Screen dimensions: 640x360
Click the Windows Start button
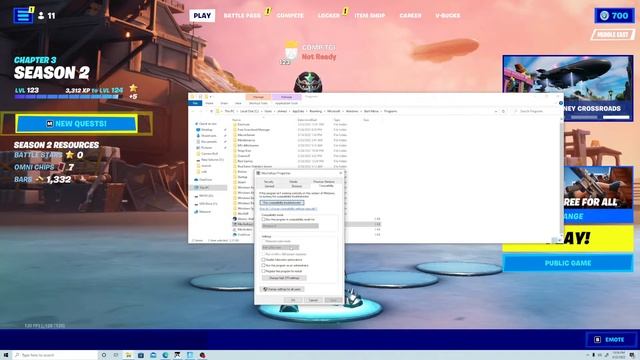(6, 355)
